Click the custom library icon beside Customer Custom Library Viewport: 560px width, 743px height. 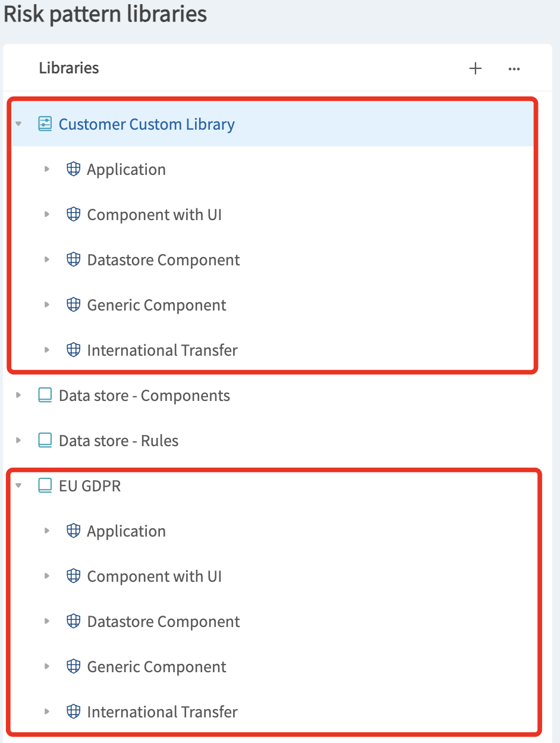pyautogui.click(x=46, y=124)
